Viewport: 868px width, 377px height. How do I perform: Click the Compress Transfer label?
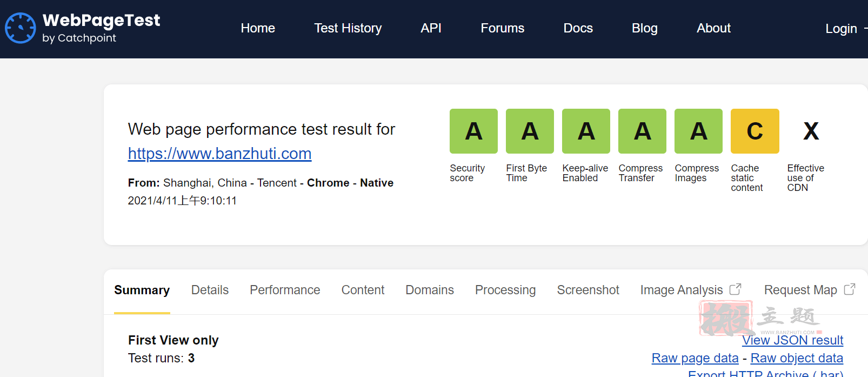640,173
